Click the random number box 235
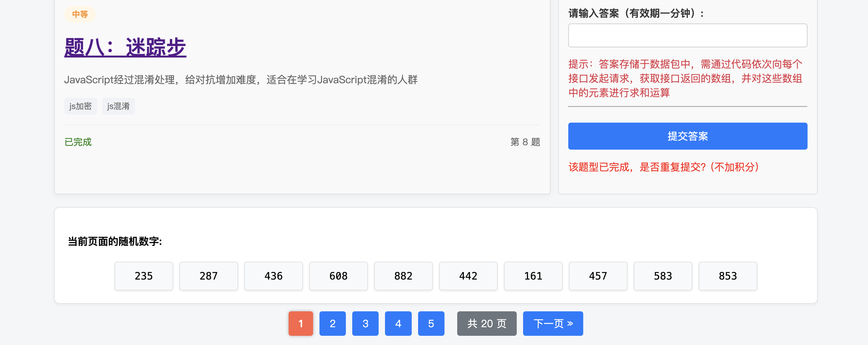This screenshot has height=345, width=868. click(143, 276)
